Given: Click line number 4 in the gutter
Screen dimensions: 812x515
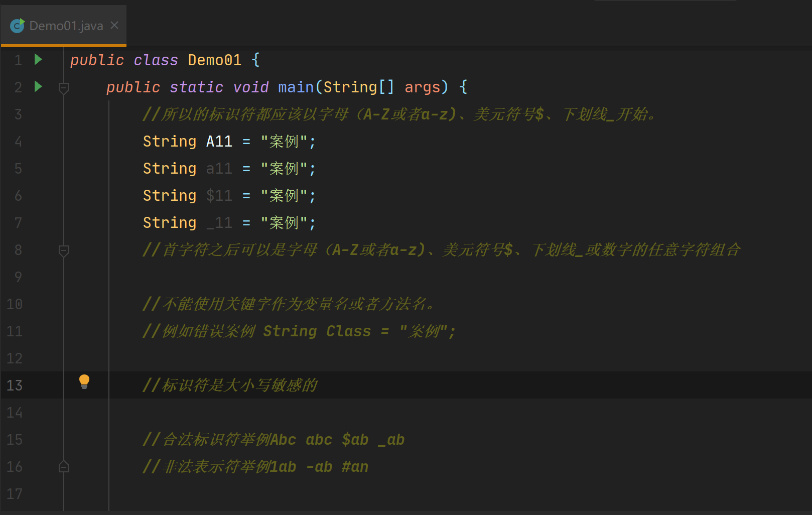Looking at the screenshot, I should click(18, 142).
